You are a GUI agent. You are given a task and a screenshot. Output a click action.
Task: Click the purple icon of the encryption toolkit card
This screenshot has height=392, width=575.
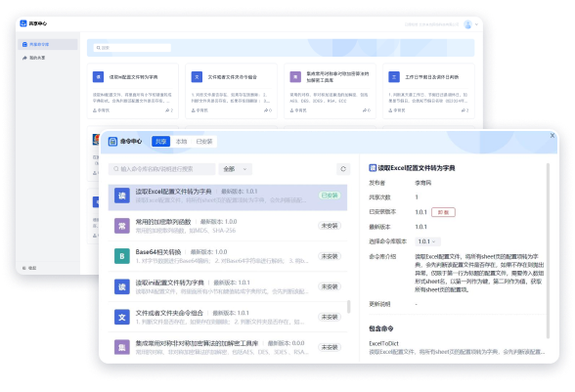pos(295,77)
